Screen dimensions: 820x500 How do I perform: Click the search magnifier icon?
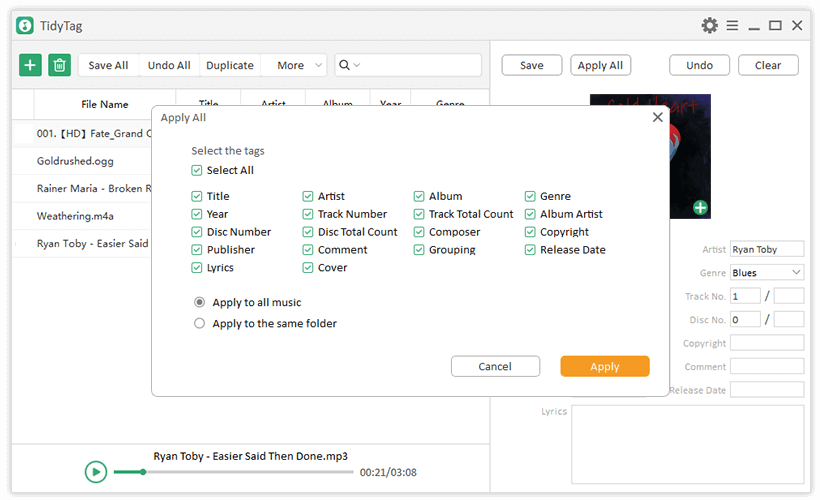tap(344, 65)
